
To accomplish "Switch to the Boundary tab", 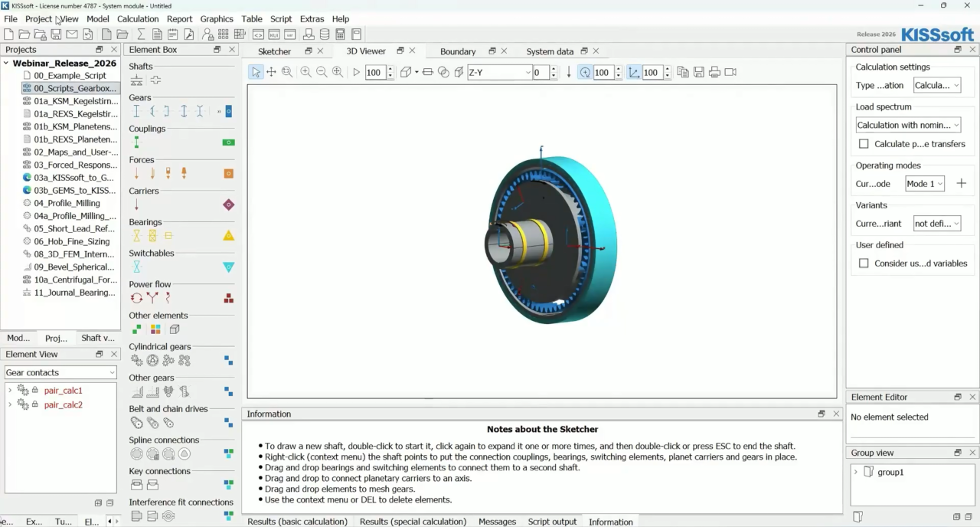I will click(458, 51).
